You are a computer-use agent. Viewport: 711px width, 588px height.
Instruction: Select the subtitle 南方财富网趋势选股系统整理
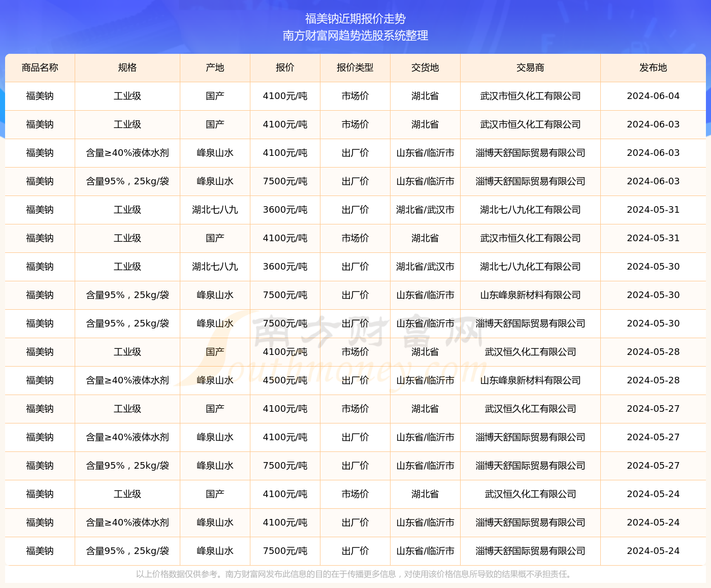point(355,36)
